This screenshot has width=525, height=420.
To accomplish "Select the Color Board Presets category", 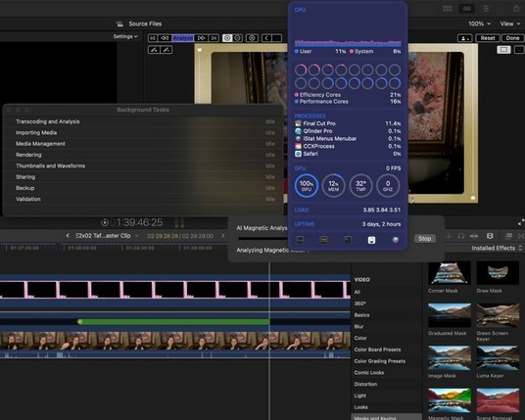I will (x=377, y=350).
